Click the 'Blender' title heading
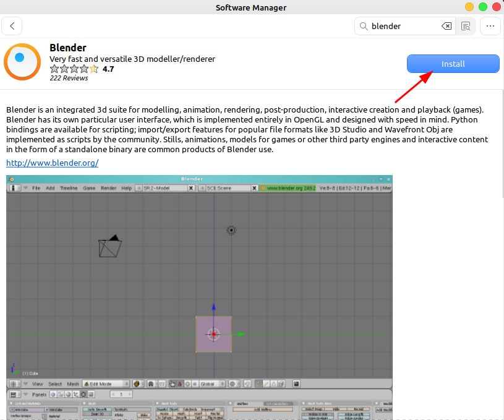 (68, 48)
